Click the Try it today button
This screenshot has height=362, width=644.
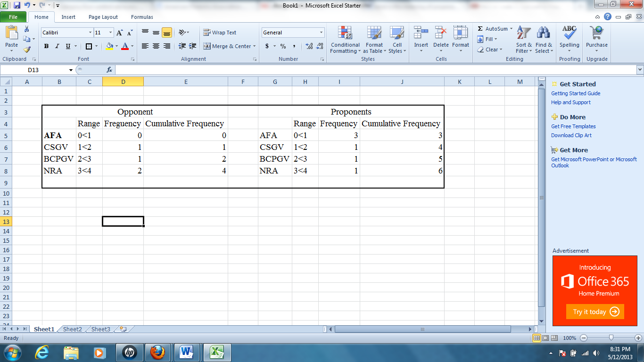point(595,312)
